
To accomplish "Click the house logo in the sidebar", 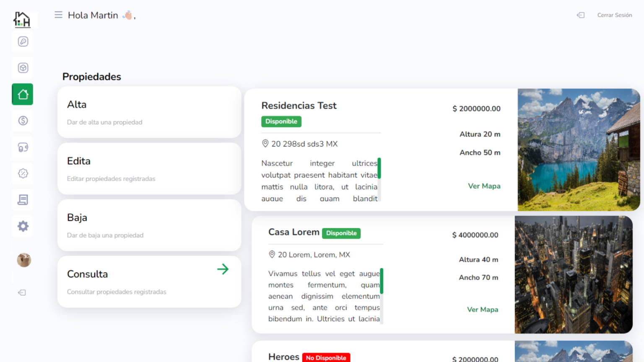I will point(22,19).
